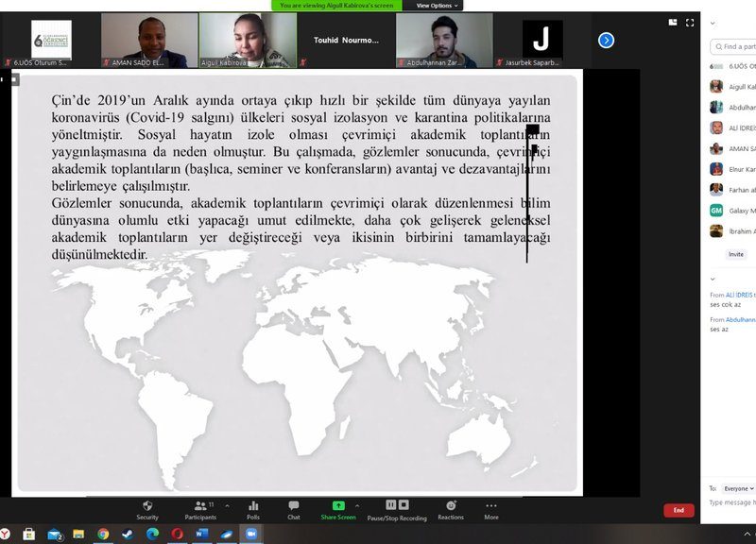Viewport: 756px width, 544px height.
Task: Open the Chat icon in the toolbar
Action: point(294,506)
